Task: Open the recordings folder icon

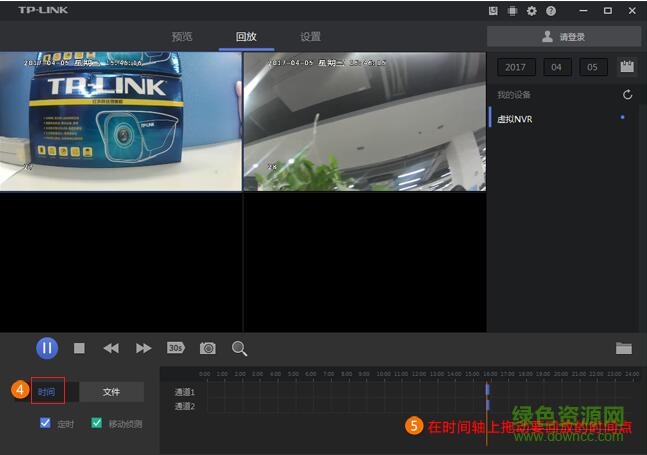Action: point(624,348)
